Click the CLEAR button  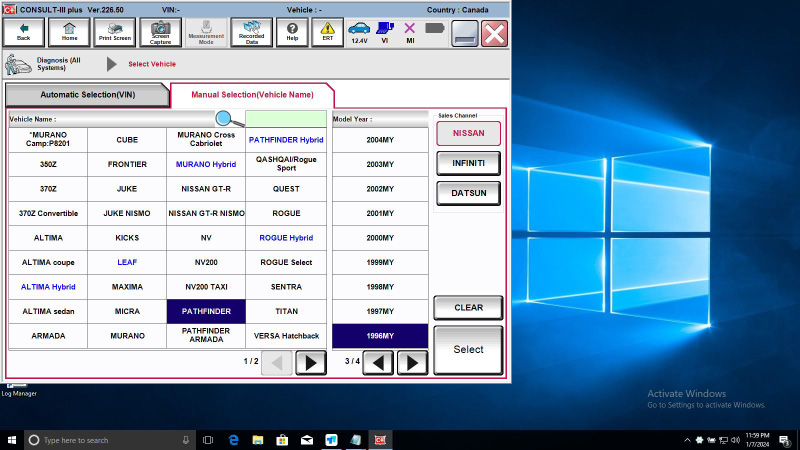(468, 308)
